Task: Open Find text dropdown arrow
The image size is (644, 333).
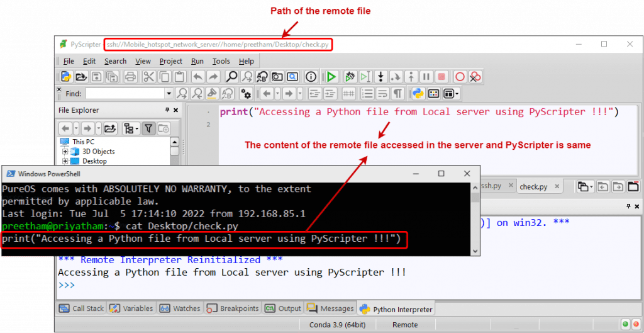Action: click(169, 94)
